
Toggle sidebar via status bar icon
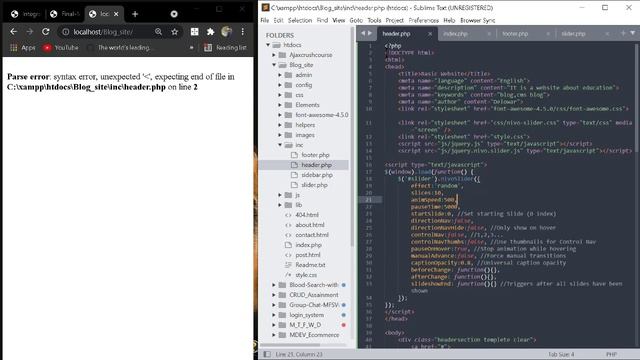click(x=267, y=354)
